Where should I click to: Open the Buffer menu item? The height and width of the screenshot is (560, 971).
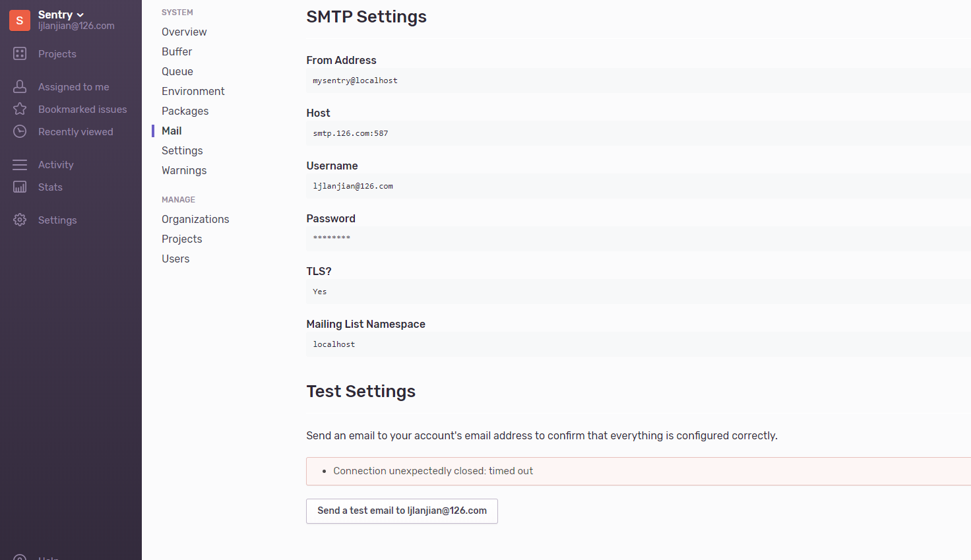[177, 51]
